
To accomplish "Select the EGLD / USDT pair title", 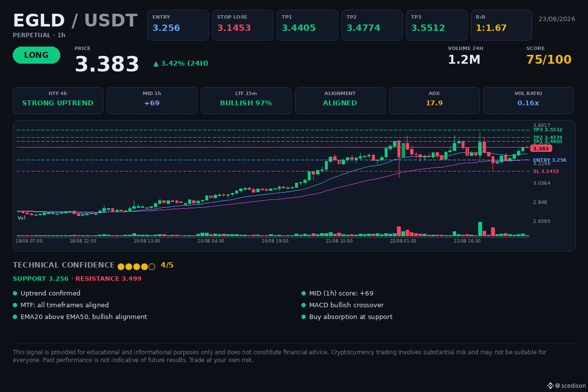I will click(x=75, y=20).
